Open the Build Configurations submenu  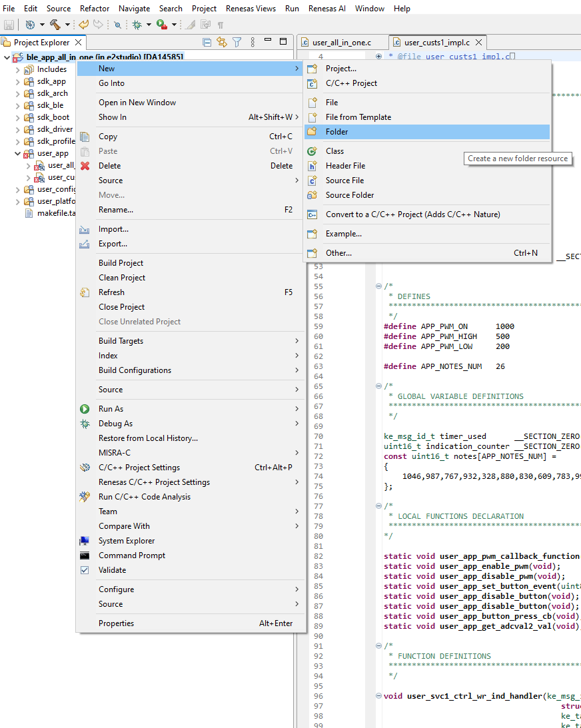tap(191, 370)
